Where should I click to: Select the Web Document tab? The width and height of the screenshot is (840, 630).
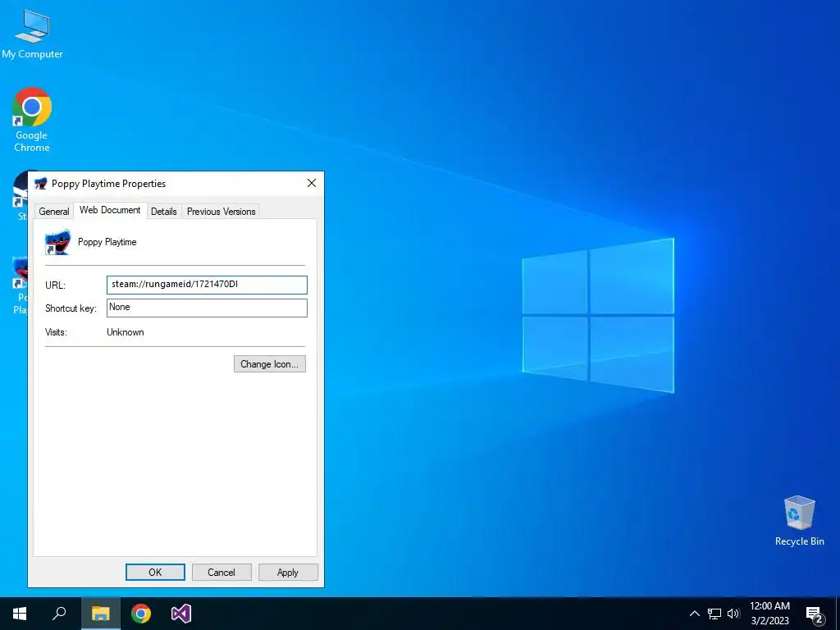(110, 210)
